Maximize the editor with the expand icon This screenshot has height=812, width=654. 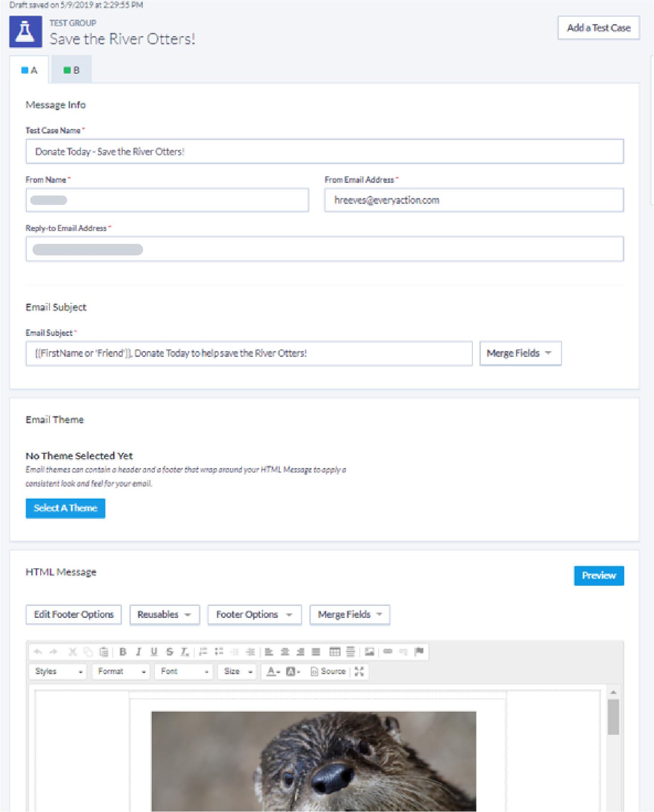coord(359,671)
